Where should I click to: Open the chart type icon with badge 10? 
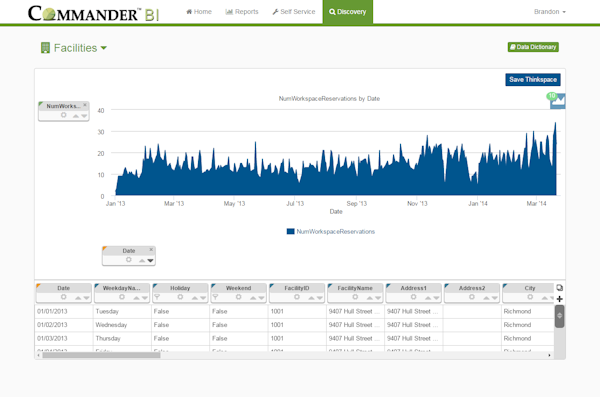[x=557, y=101]
